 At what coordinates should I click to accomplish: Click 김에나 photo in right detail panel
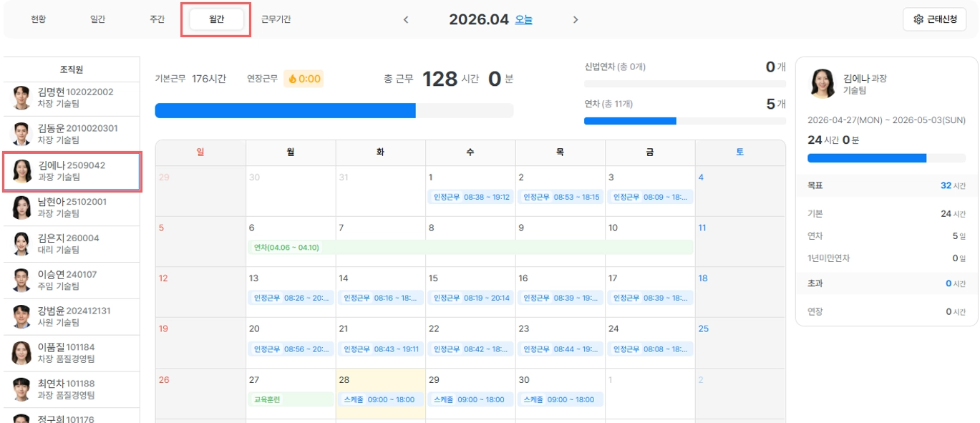point(823,84)
